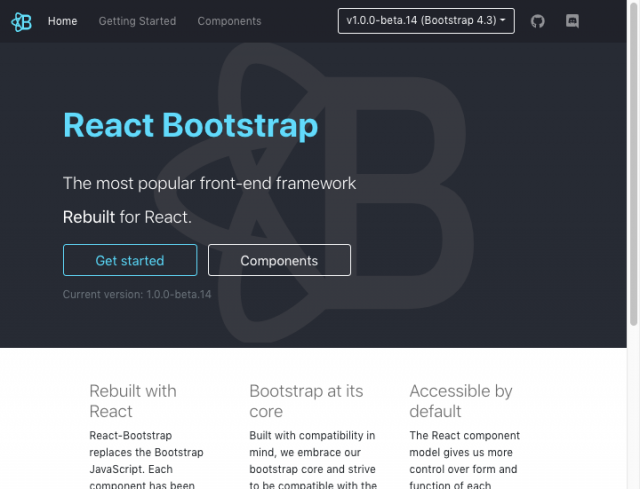The image size is (640, 489).
Task: Click the 'Rebuilt for React.' tagline
Action: (x=127, y=217)
